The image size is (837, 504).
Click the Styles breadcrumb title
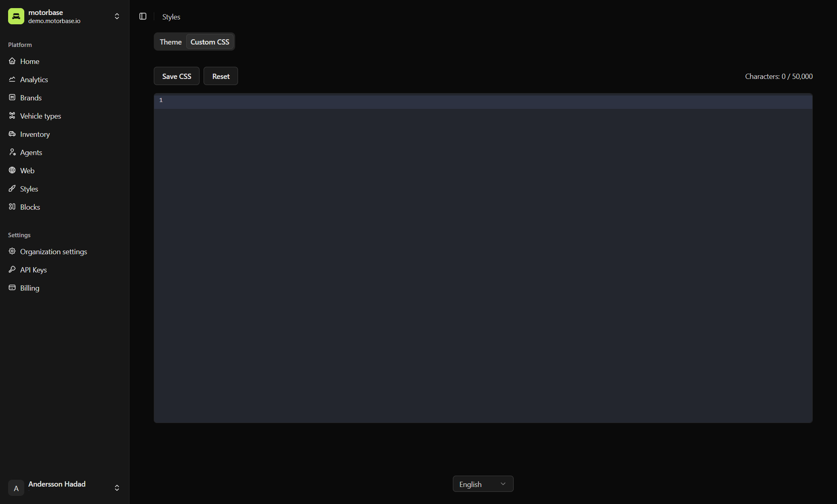click(x=171, y=17)
